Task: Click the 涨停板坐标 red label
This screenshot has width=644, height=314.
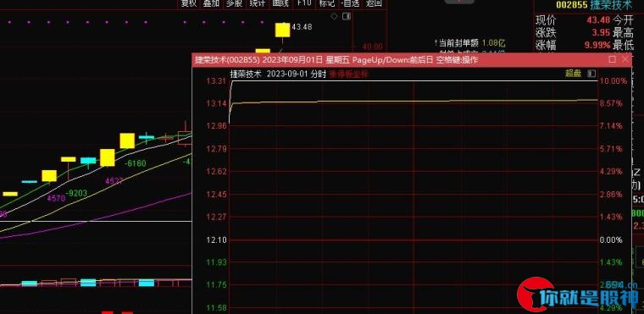Action: [x=349, y=74]
